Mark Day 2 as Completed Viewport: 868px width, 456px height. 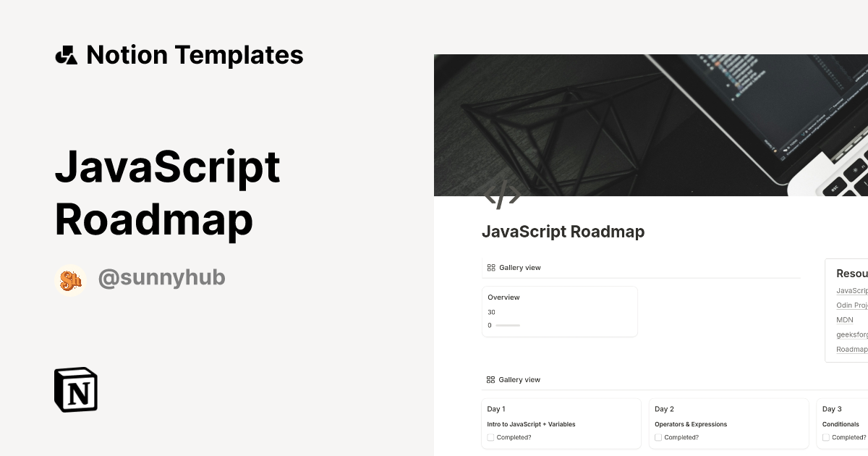658,437
